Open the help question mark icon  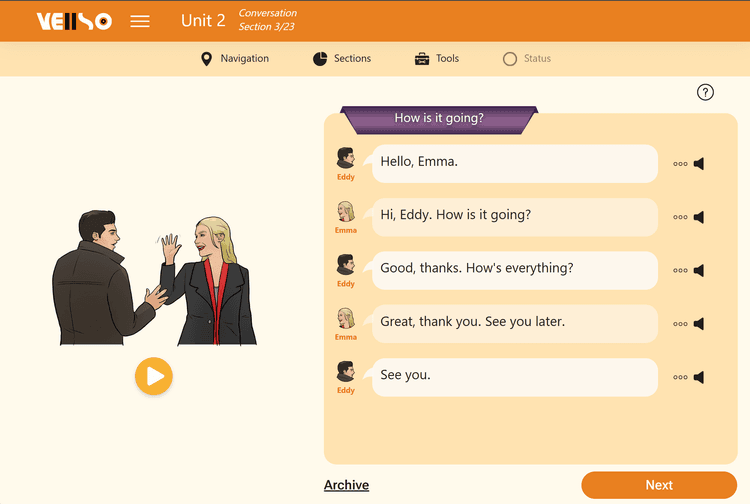(x=705, y=92)
